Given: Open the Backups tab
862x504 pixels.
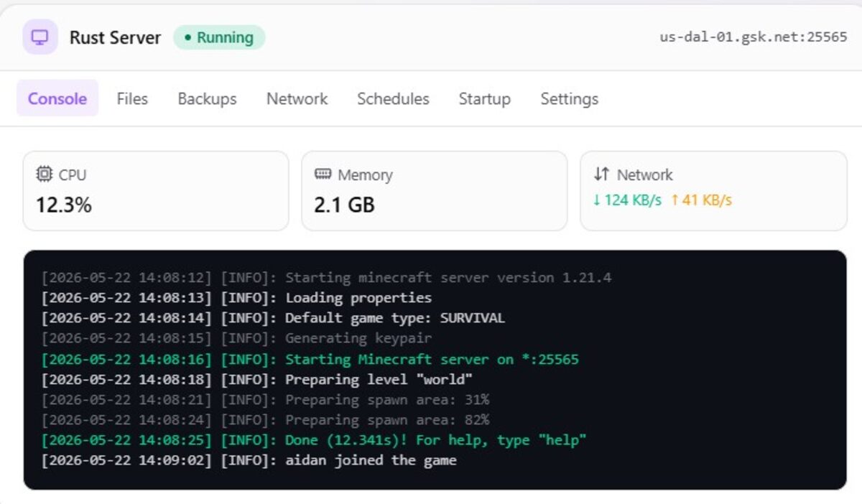Looking at the screenshot, I should tap(207, 98).
